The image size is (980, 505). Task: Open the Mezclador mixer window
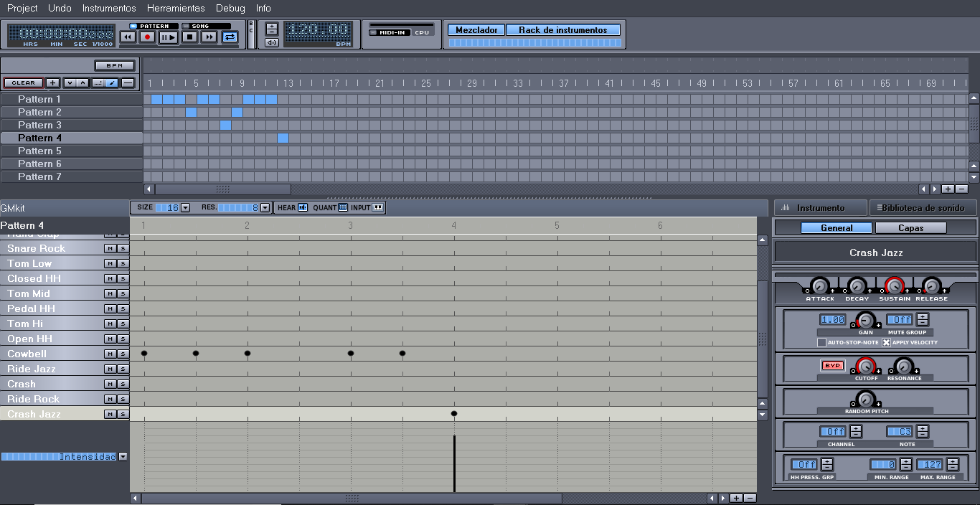coord(476,30)
